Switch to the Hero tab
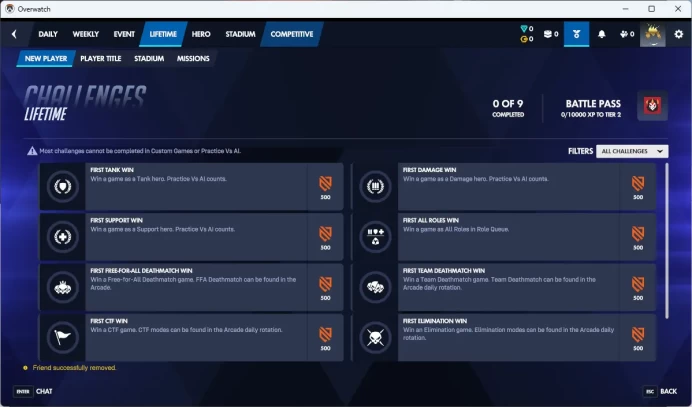Viewport: 692px width, 407px height. click(201, 34)
